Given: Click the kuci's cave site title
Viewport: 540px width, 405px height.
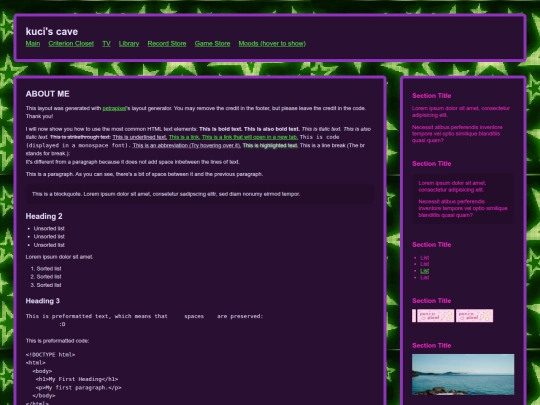Looking at the screenshot, I should (52, 31).
